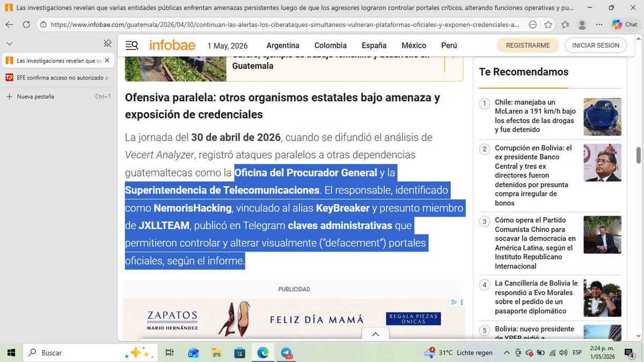Click the page vertical scrollbar thumb
The height and width of the screenshot is (362, 644).
point(639,155)
